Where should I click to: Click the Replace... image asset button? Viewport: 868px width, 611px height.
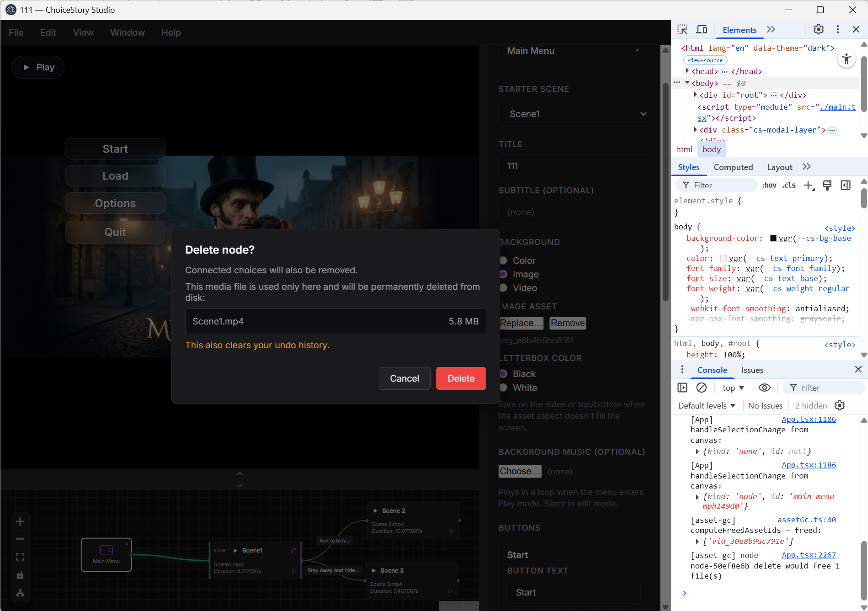521,323
